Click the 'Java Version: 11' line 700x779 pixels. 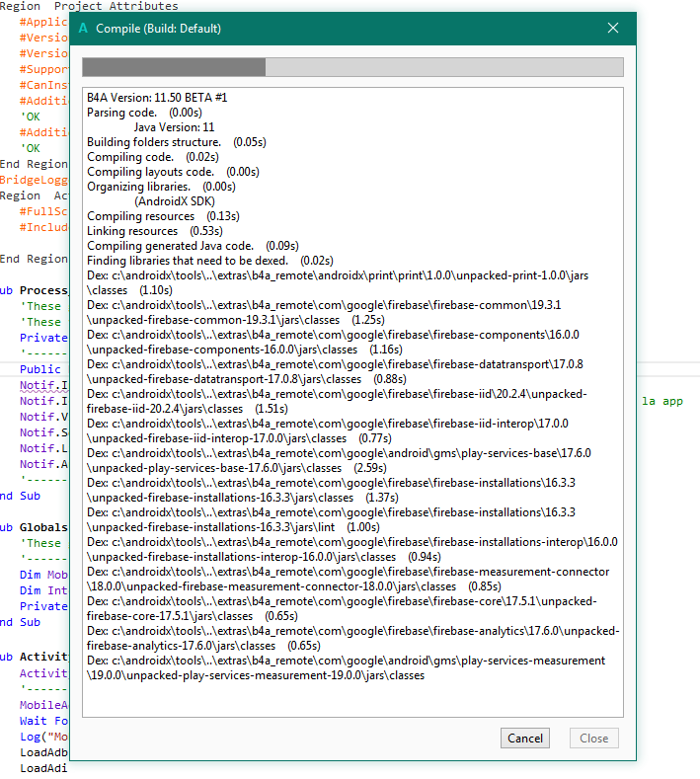pyautogui.click(x=174, y=127)
